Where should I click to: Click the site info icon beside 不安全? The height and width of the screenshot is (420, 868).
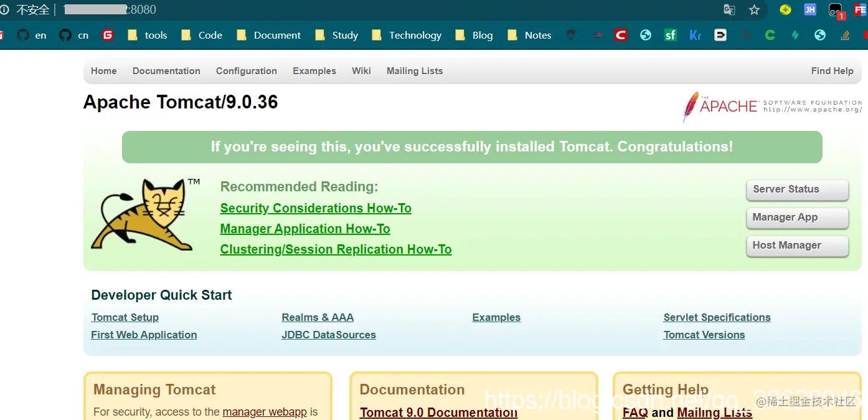(5, 10)
